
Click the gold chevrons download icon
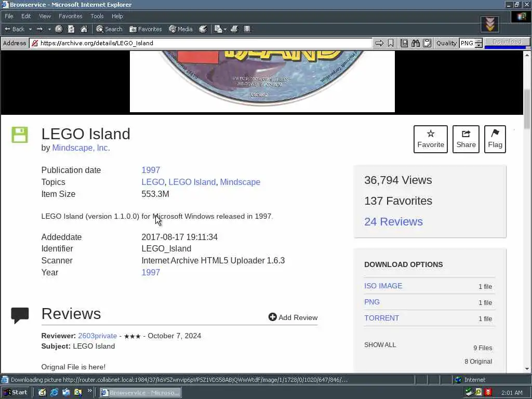pos(489,24)
